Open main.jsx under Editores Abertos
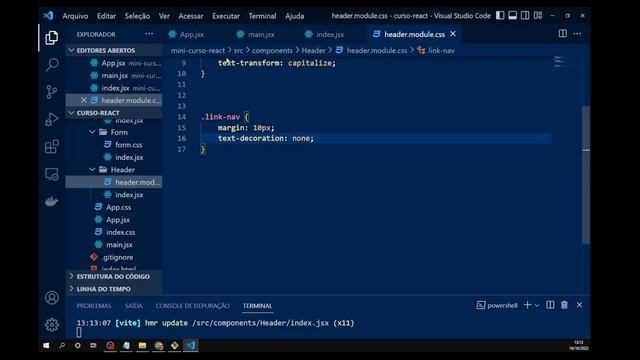Viewport: 640px width, 360px height. (114, 76)
